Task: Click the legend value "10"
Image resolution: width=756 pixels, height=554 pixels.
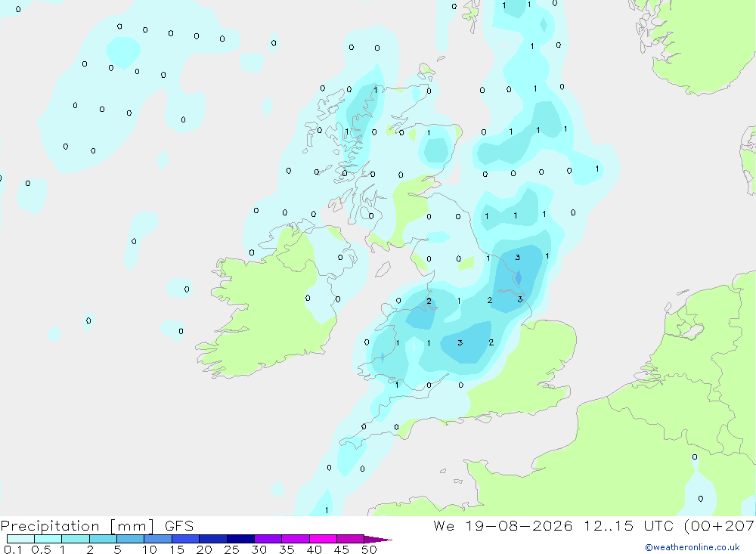Action: 150,549
